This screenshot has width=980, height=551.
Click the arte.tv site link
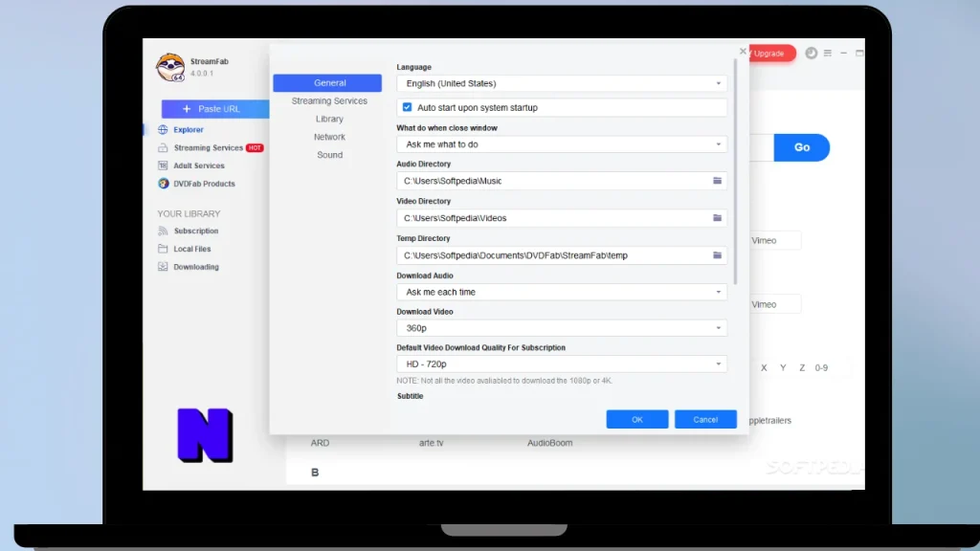[x=432, y=443]
